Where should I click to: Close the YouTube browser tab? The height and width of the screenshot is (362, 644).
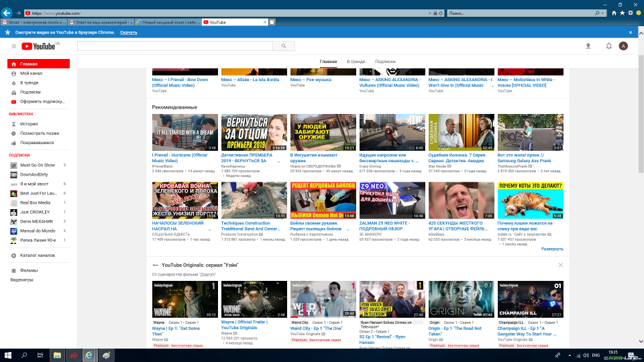265,22
